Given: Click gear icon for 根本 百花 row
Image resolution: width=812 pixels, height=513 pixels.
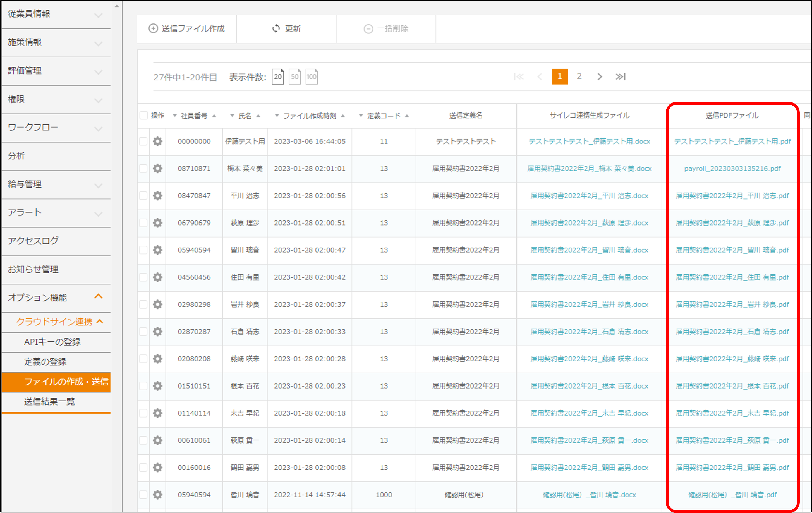Looking at the screenshot, I should pos(157,386).
